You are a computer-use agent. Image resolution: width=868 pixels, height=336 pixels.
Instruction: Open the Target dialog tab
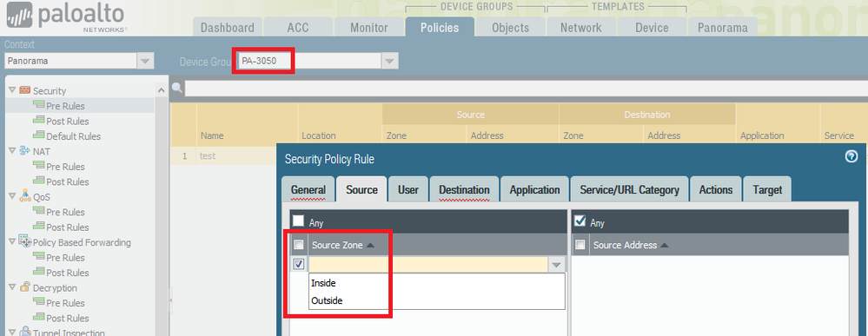767,189
